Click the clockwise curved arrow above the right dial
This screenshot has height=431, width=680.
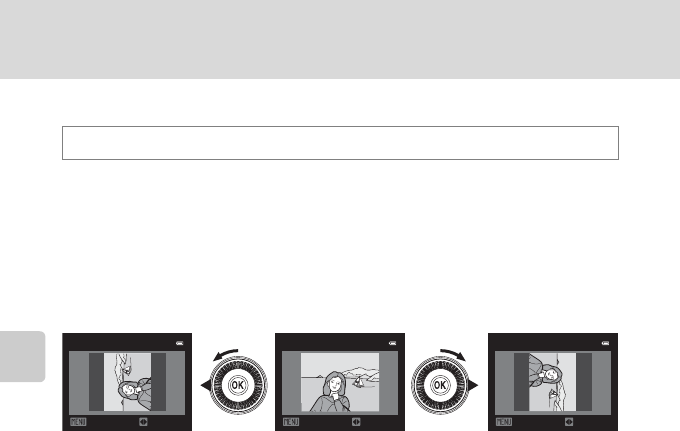[453, 354]
